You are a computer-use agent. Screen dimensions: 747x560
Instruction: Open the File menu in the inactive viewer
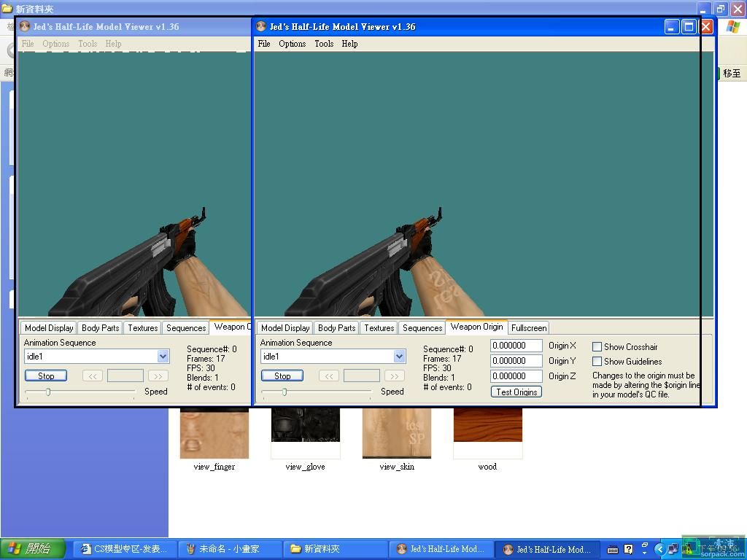[28, 44]
